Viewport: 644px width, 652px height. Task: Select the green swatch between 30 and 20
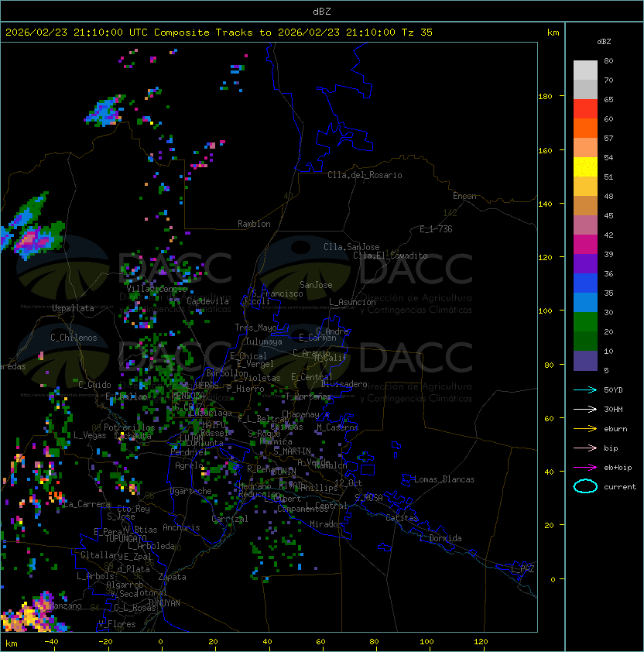tap(585, 322)
